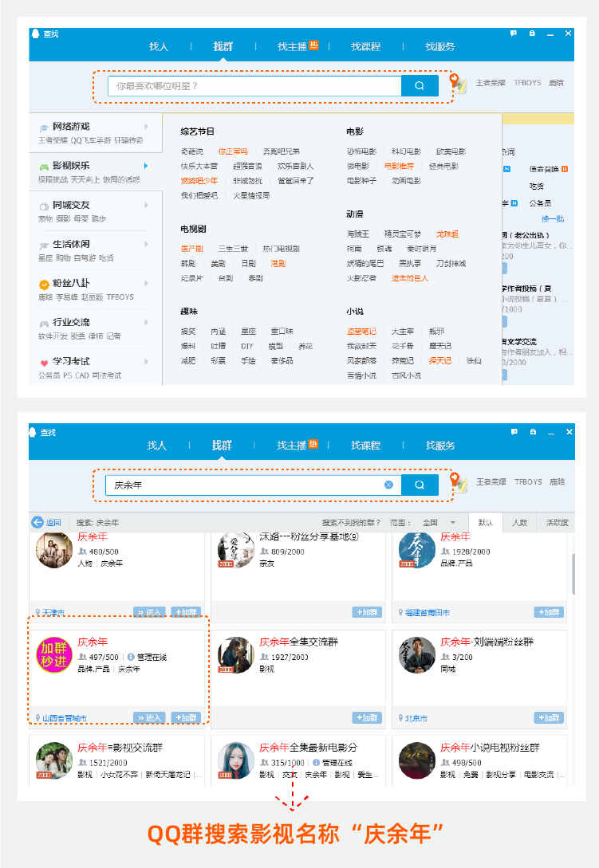599x868 pixels.
Task: Expand the 影视娱乐 category blue arrow
Action: [x=146, y=166]
